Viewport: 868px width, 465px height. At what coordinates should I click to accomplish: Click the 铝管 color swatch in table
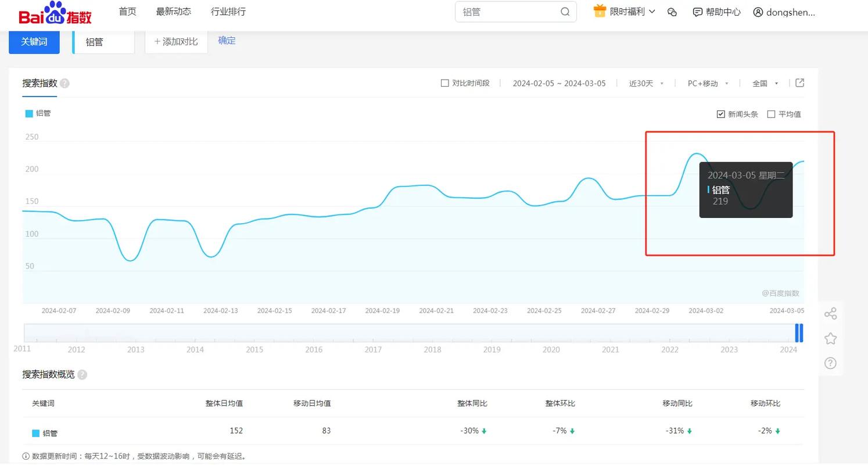[x=35, y=433]
